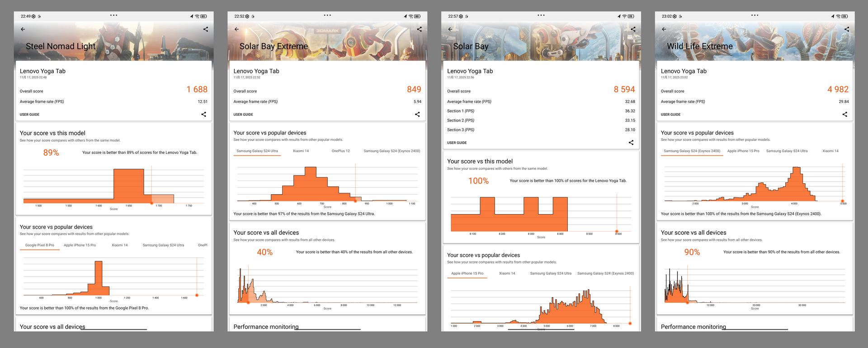Share the 4 982 score card result
The image size is (868, 348).
click(845, 114)
